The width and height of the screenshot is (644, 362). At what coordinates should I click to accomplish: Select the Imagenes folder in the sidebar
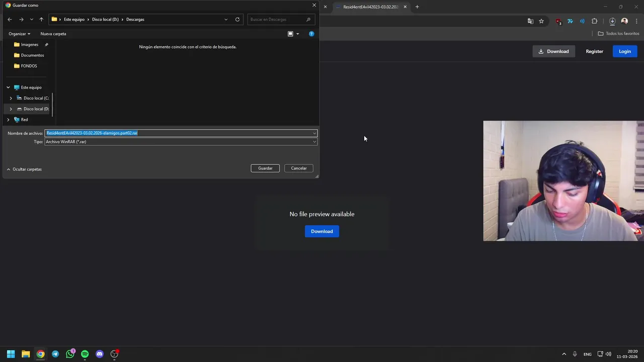[x=29, y=45]
